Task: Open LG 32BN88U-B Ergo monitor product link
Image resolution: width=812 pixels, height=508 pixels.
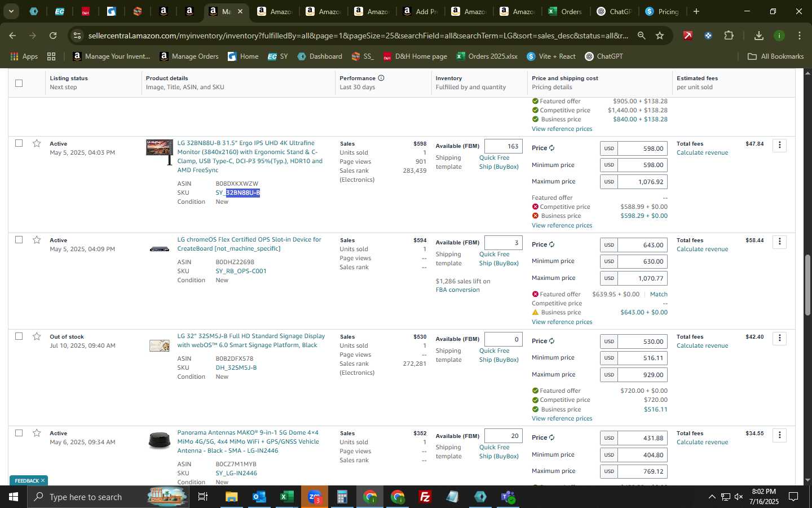Action: pyautogui.click(x=250, y=156)
